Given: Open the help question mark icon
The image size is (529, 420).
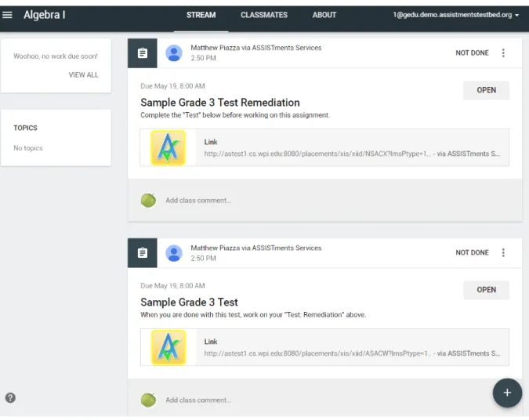Looking at the screenshot, I should pos(10,398).
